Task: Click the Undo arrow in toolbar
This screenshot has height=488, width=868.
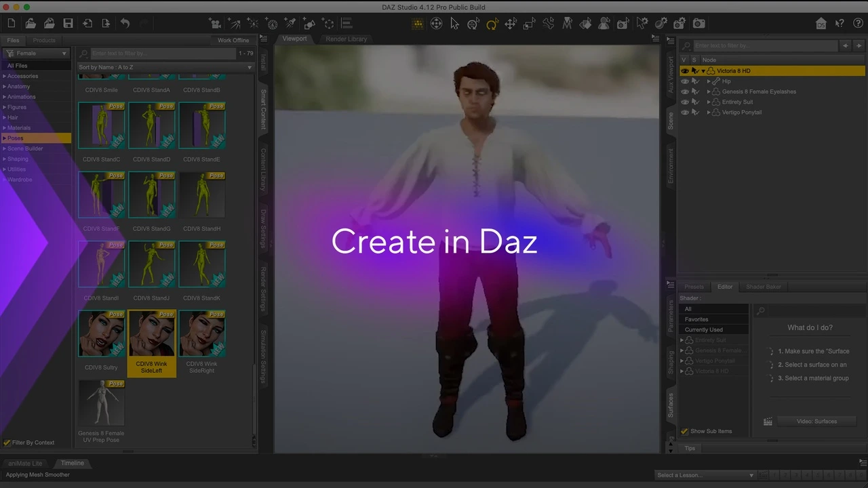Action: point(125,24)
